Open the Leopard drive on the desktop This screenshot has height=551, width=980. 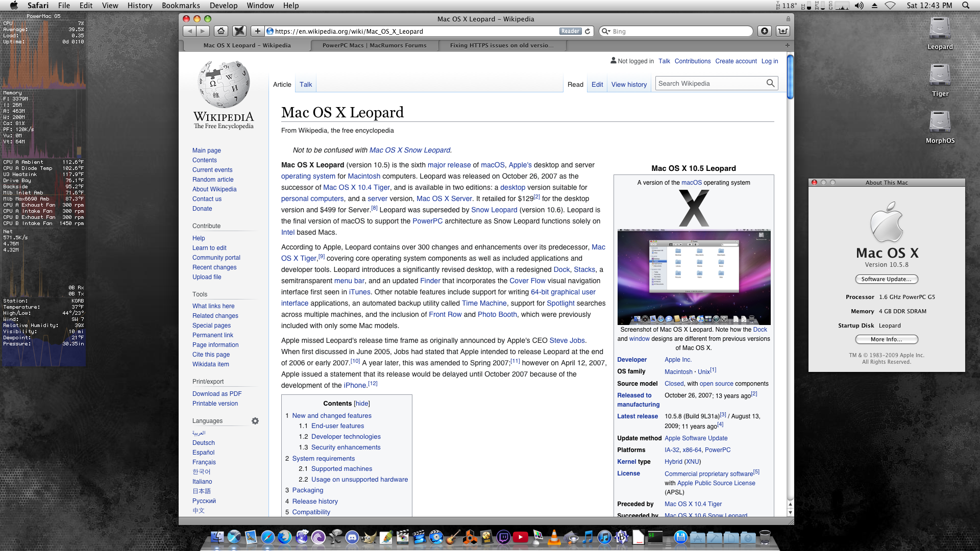pyautogui.click(x=940, y=34)
